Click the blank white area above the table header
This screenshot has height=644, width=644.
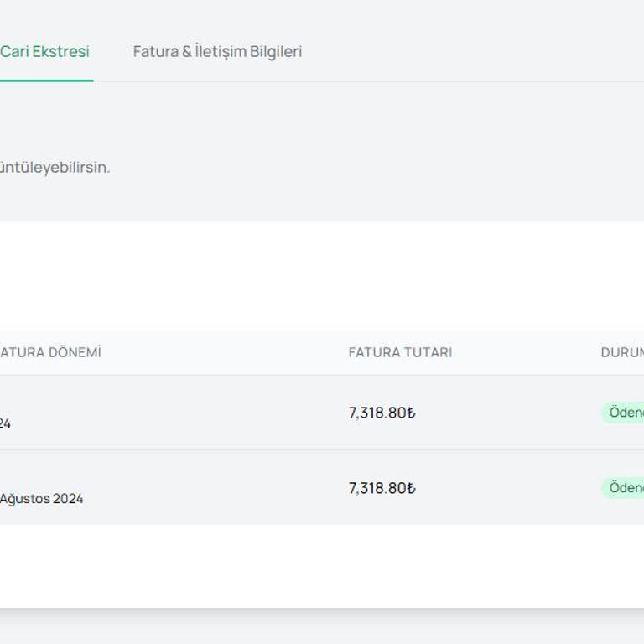(319, 277)
